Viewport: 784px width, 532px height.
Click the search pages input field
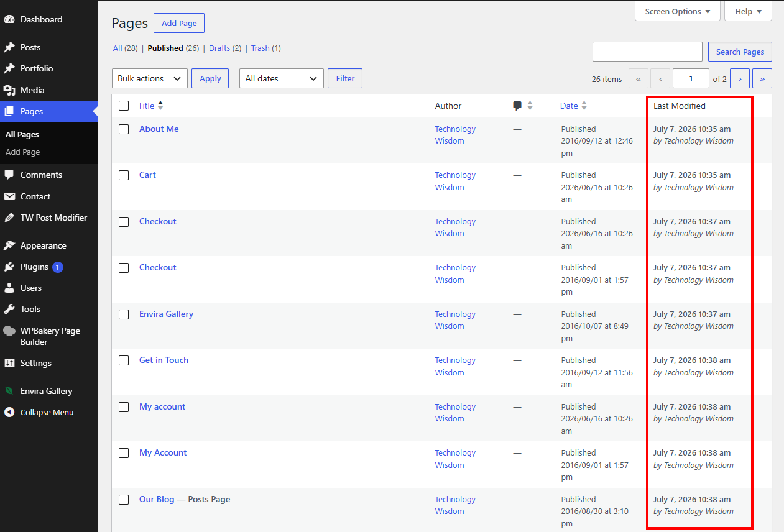coord(647,52)
